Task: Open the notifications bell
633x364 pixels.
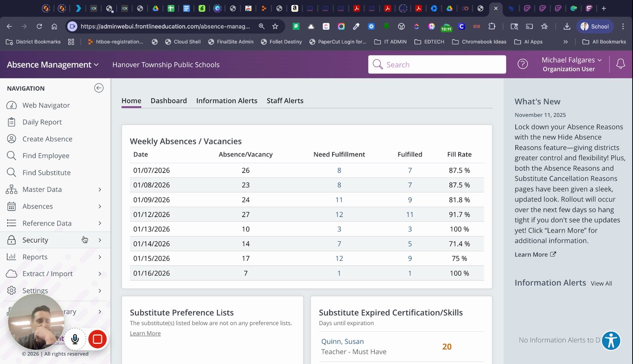Action: tap(621, 64)
